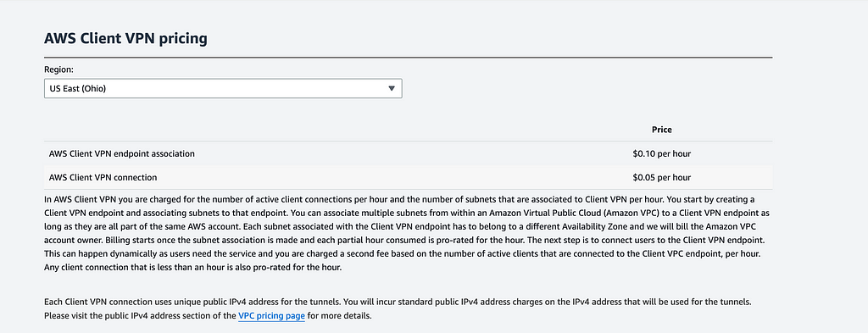Click the 'US East (Ohio)' text in the combo box
The height and width of the screenshot is (333, 868).
[77, 88]
